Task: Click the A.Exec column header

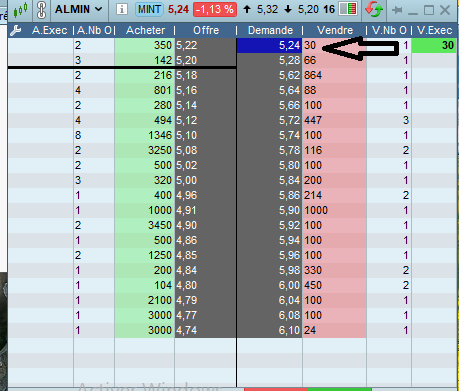Action: pyautogui.click(x=49, y=31)
